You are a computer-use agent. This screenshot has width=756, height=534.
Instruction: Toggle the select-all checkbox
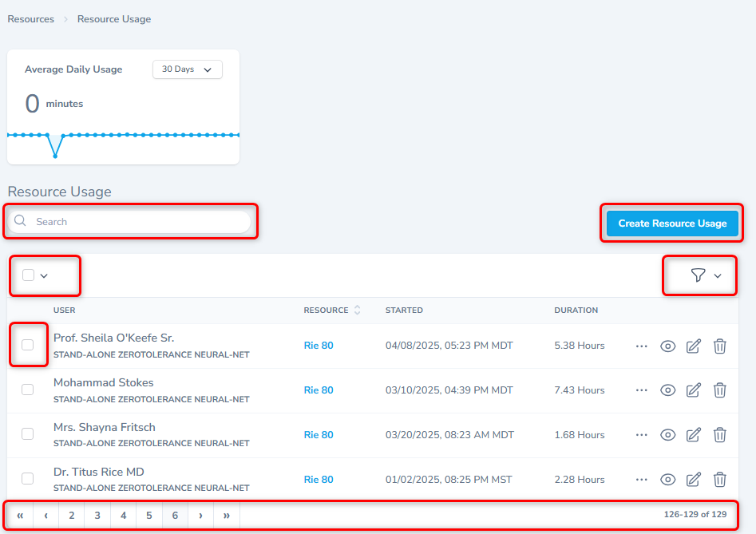29,275
